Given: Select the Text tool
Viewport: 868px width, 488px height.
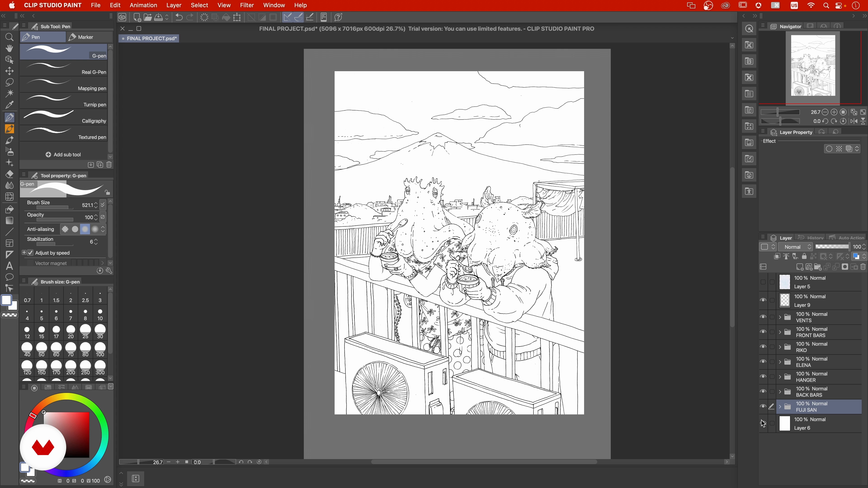Looking at the screenshot, I should [9, 266].
